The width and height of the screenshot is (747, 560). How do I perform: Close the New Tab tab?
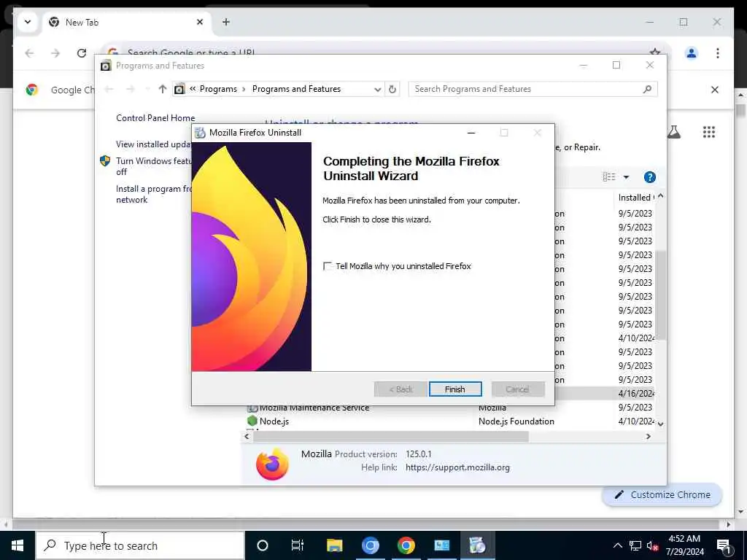point(200,22)
